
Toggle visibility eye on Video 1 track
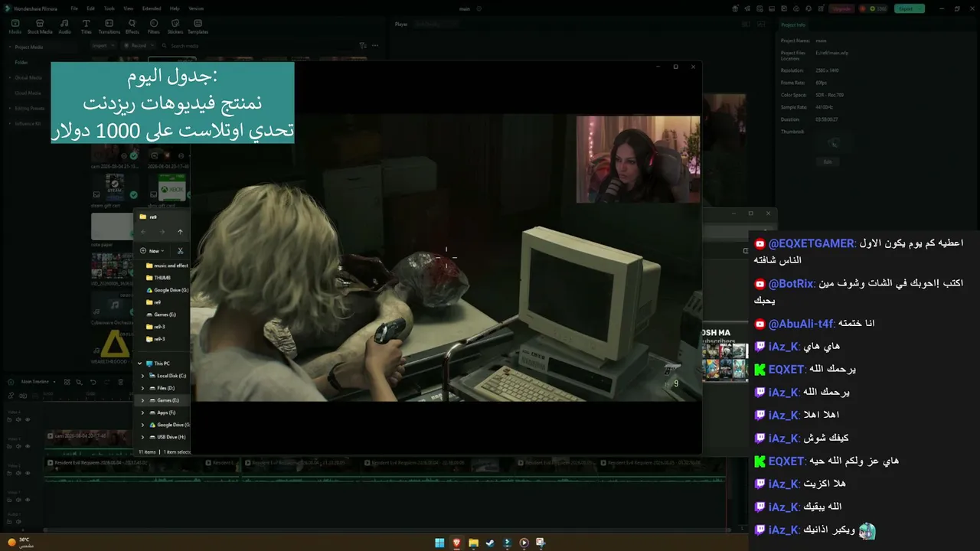(28, 498)
